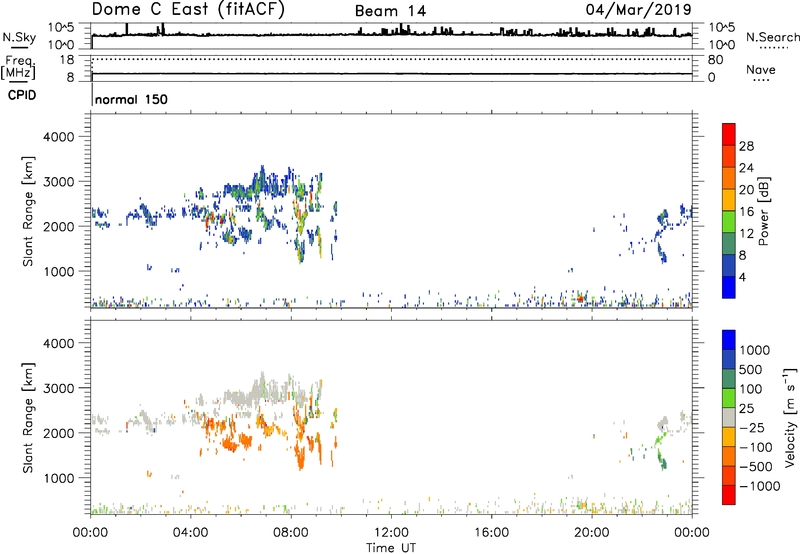Select the light green 12–16 dB power segment
The image size is (800, 554).
coord(729,222)
